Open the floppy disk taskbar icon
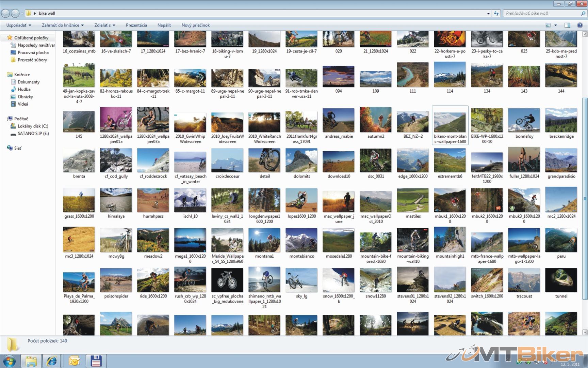 click(x=96, y=361)
